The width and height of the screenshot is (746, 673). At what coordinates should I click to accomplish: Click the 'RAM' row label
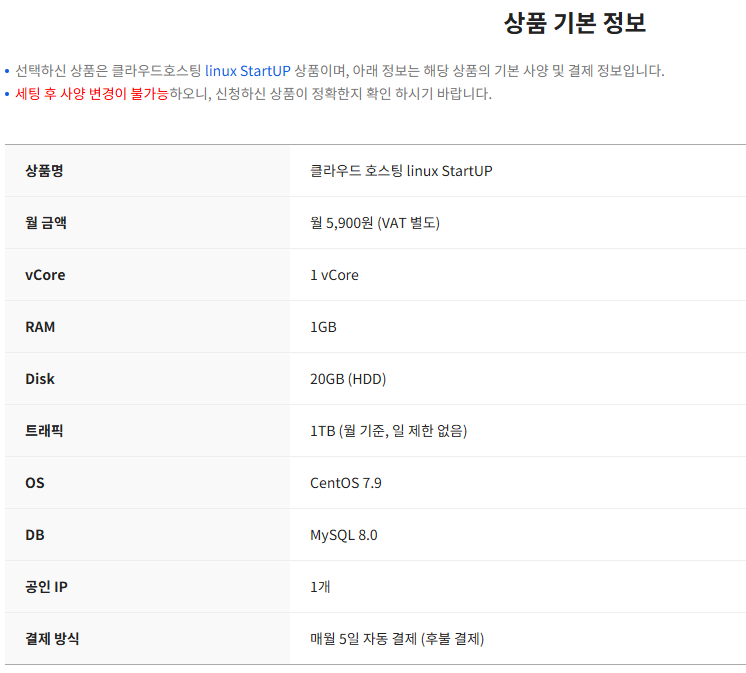(x=40, y=327)
